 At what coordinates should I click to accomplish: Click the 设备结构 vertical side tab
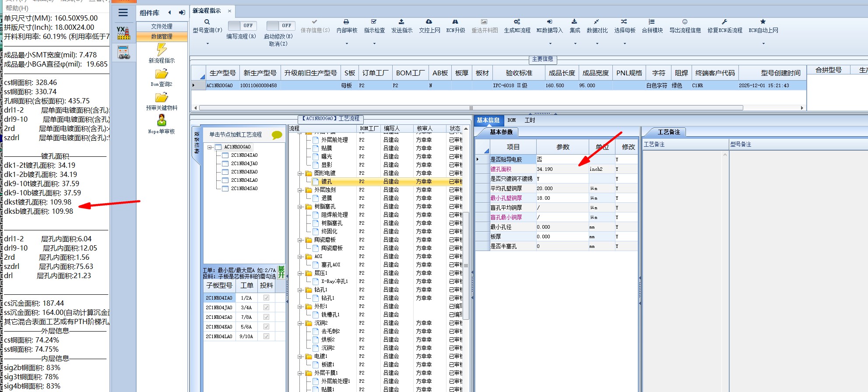point(197,143)
